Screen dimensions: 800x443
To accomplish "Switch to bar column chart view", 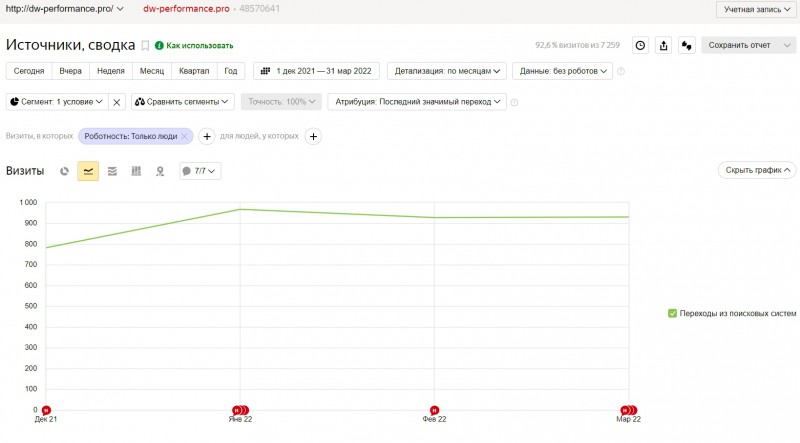I will (136, 171).
